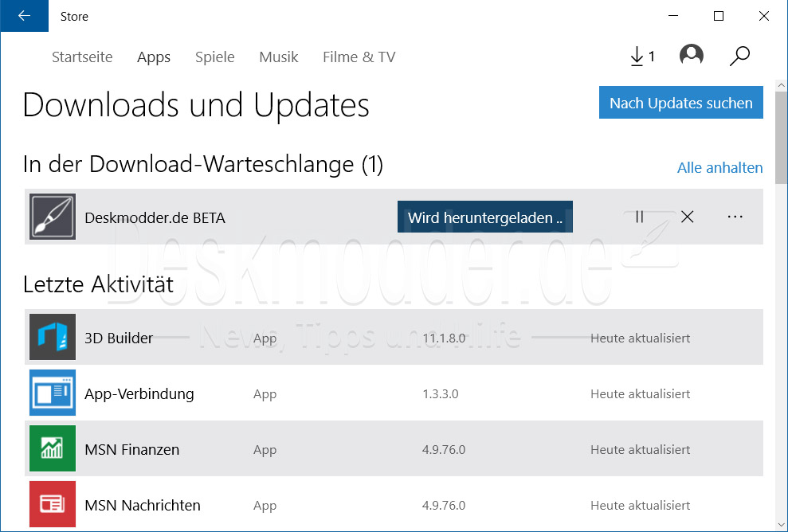
Task: Switch to the Musik tab
Action: click(278, 57)
